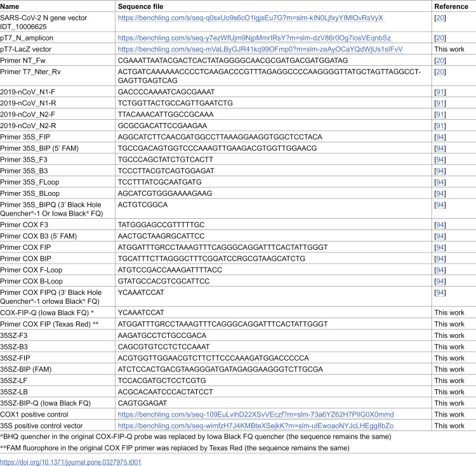
Task: Click reference [91] for 2019-nCoV_N1-F
Action: [440, 92]
